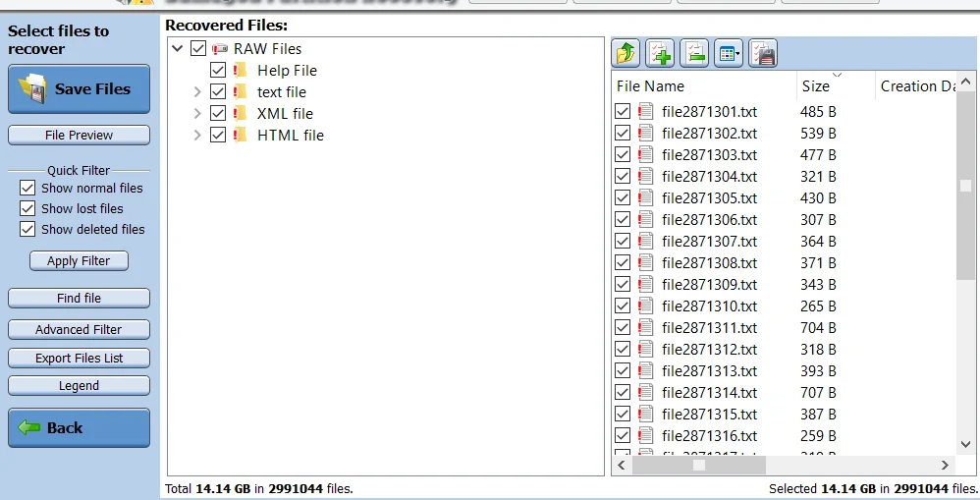Toggle the Show deleted files checkbox

27,229
